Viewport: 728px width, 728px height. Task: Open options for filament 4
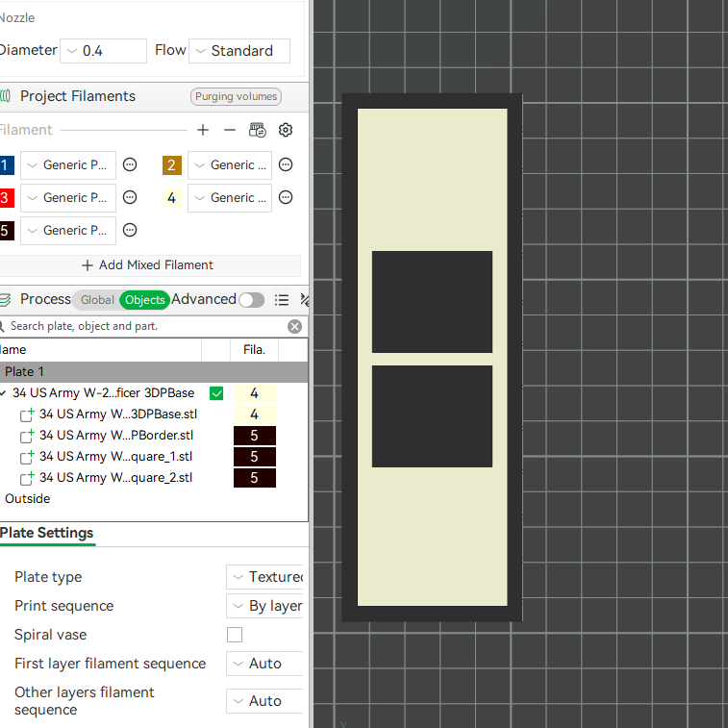286,198
